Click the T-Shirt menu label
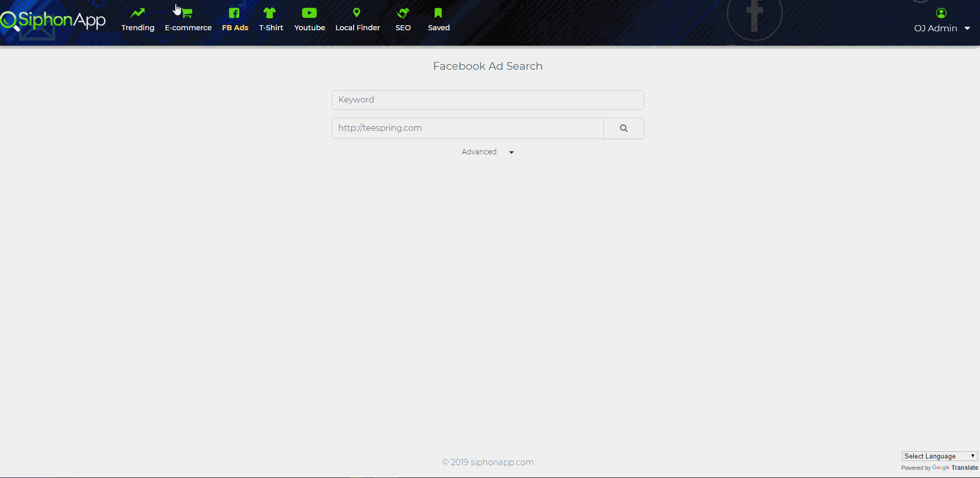Screen dimensions: 980x478 [x=271, y=28]
